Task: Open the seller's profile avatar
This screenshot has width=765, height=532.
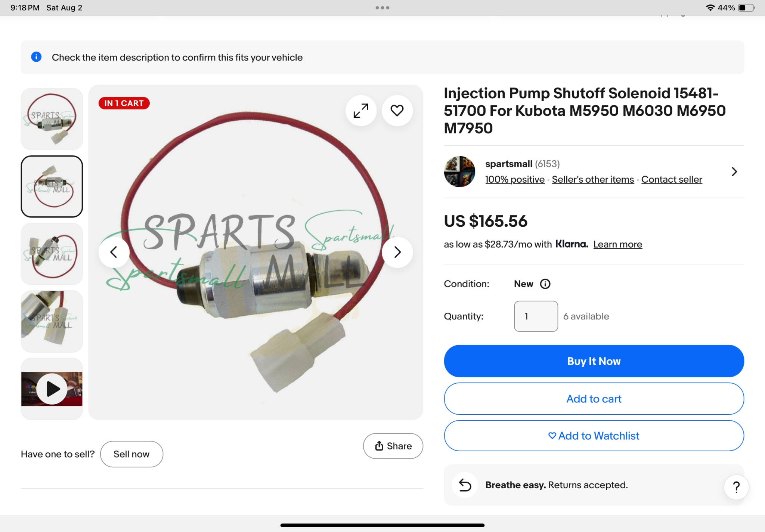Action: pos(459,171)
